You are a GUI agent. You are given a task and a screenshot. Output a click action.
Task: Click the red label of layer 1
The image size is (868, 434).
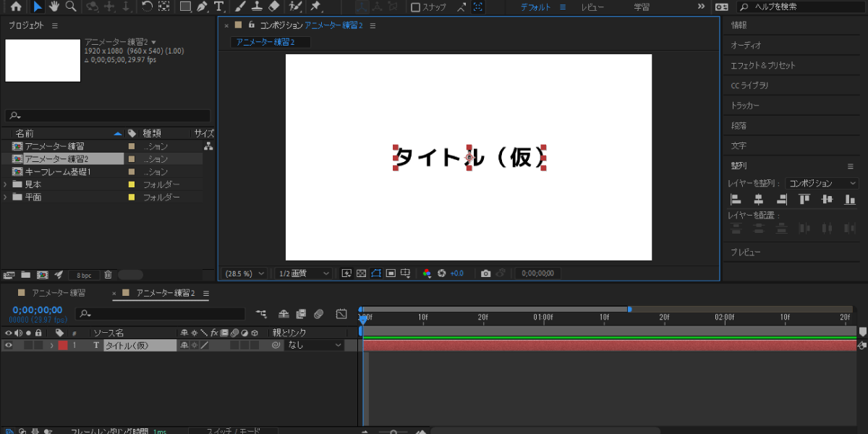click(x=62, y=346)
